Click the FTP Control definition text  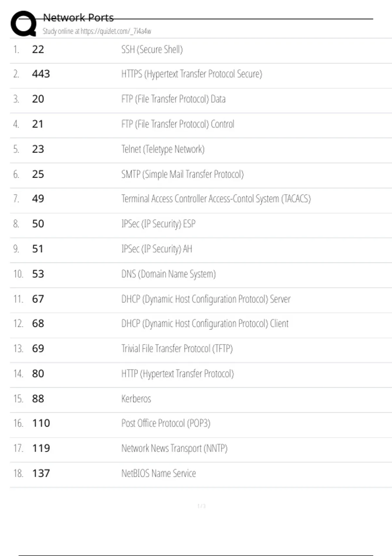(178, 124)
